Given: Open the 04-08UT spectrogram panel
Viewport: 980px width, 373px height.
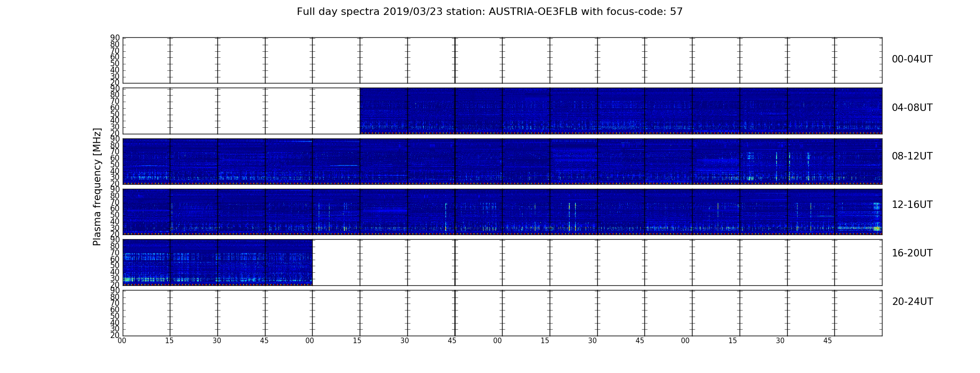Looking at the screenshot, I should tap(621, 111).
